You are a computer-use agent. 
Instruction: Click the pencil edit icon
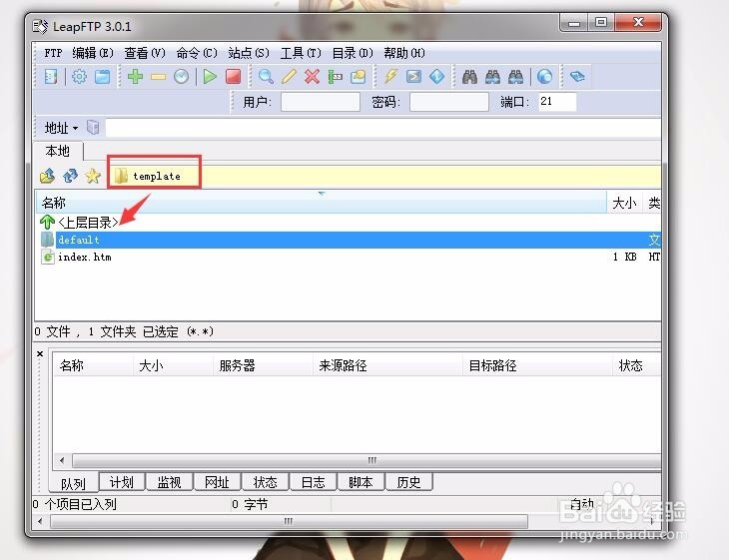coord(289,77)
